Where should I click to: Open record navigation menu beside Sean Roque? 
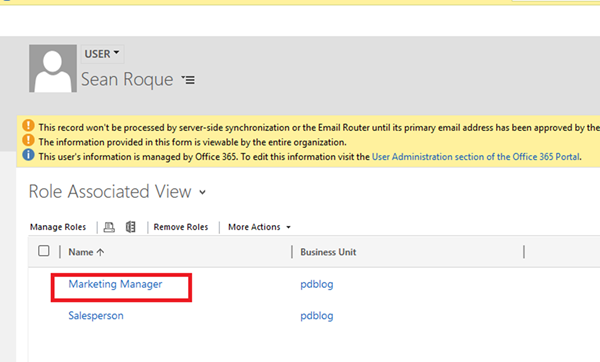(x=188, y=80)
